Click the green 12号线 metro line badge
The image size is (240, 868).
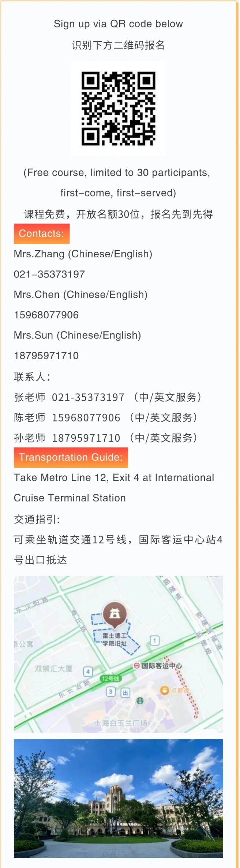110,678
